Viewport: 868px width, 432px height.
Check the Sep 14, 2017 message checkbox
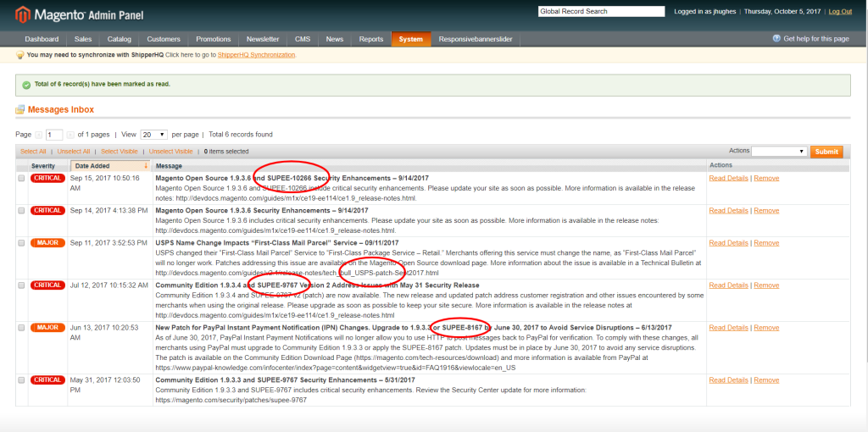(21, 211)
